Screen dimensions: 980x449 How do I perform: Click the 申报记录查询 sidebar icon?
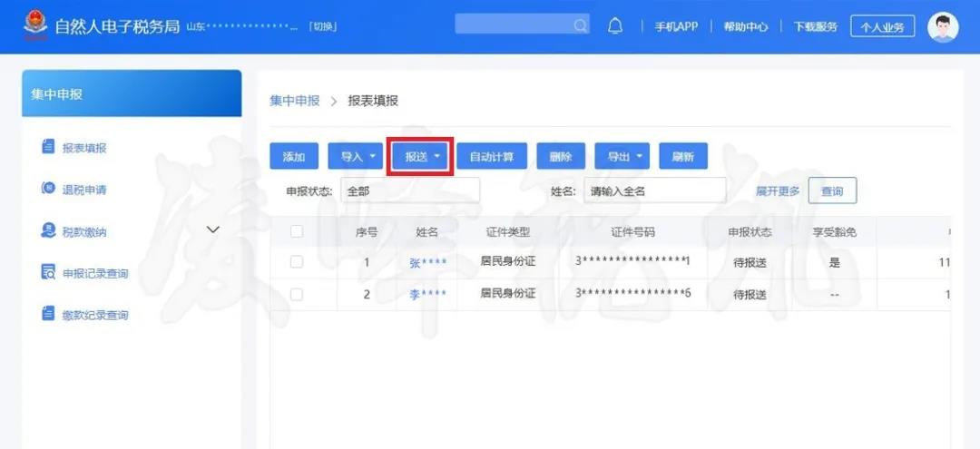48,272
